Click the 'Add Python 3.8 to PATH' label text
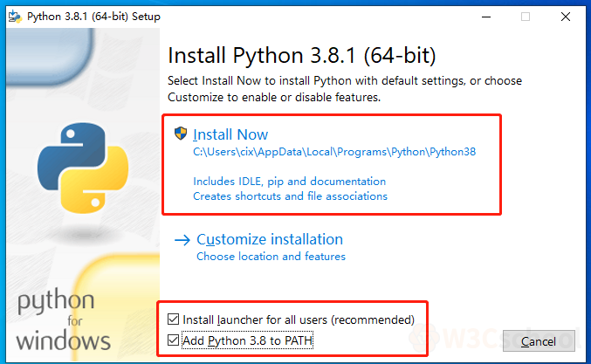 pos(247,340)
